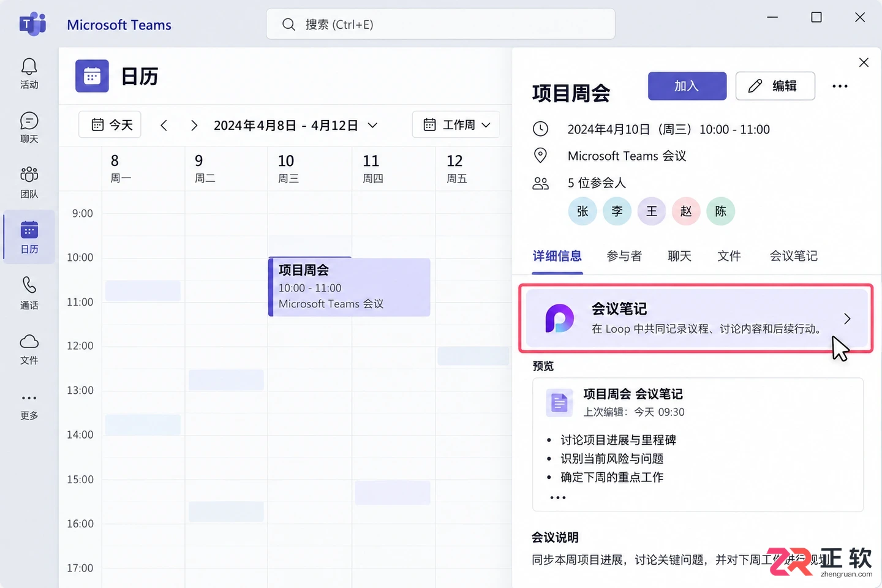Click the 讨论项目进展与里程碑 bullet

point(618,440)
